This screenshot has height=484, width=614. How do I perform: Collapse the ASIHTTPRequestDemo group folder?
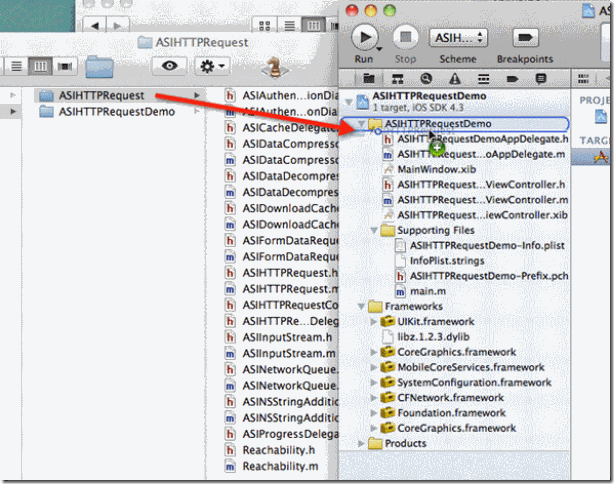tap(361, 124)
